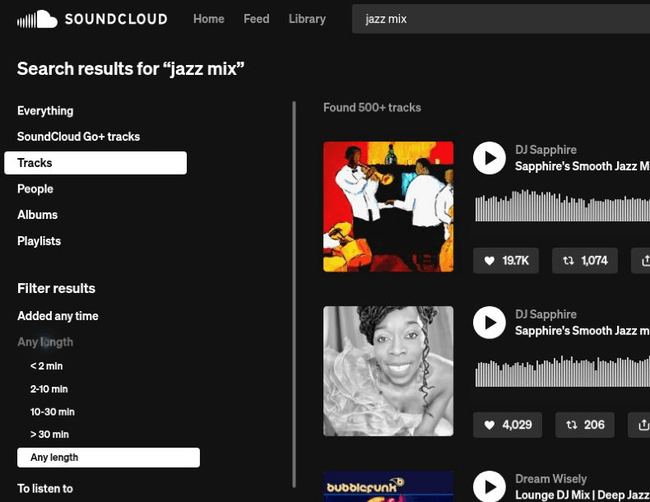Open Library from the navigation bar
The width and height of the screenshot is (650, 502).
point(307,19)
